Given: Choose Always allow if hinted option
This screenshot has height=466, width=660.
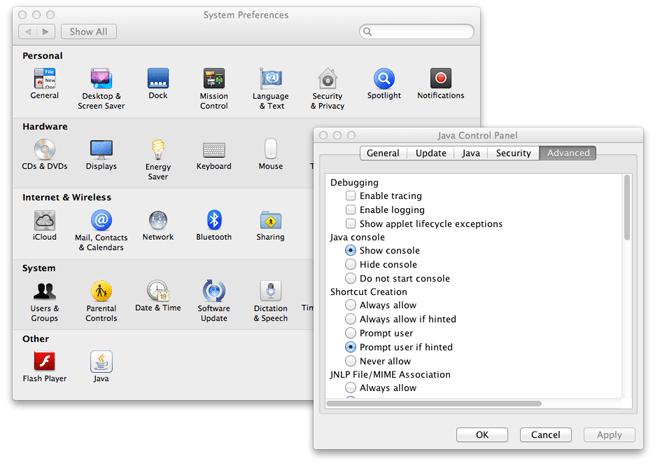Looking at the screenshot, I should click(x=351, y=319).
